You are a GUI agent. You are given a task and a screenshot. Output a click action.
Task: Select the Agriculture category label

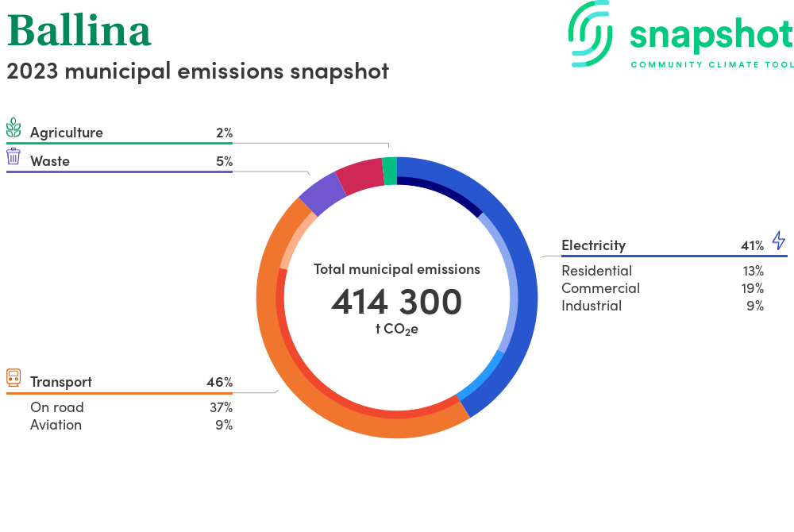tap(67, 133)
